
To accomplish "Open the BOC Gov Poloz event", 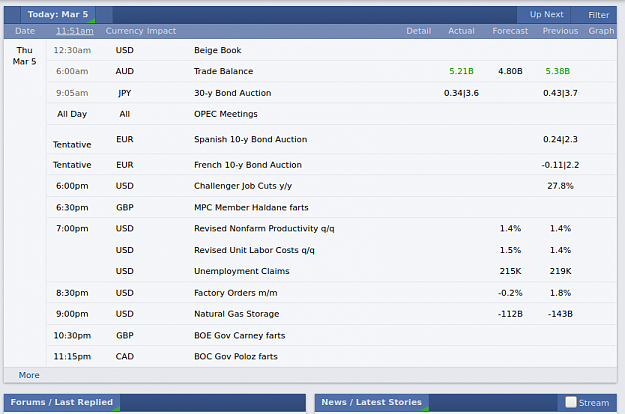I will [x=236, y=357].
